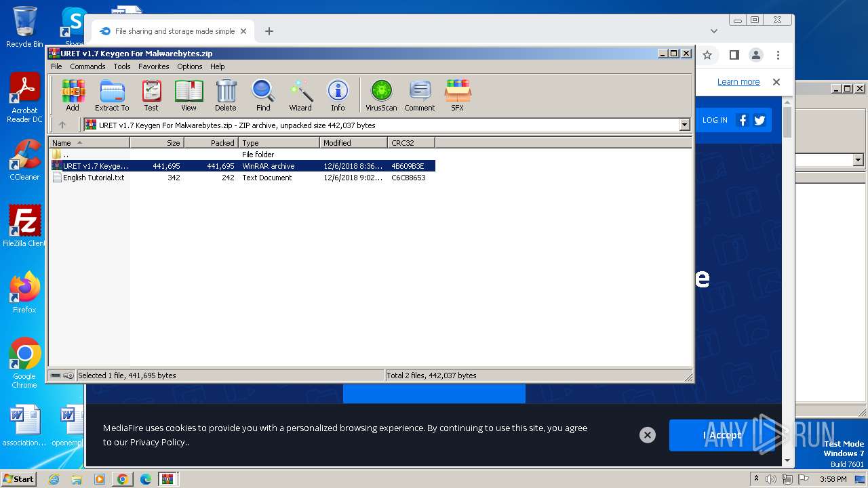This screenshot has height=488, width=868.
Task: Launch the Wizard wand tool
Action: [300, 96]
